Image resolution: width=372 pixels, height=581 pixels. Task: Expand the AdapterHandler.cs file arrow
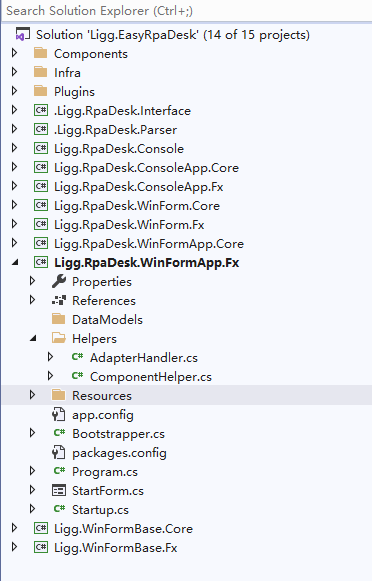pos(51,357)
